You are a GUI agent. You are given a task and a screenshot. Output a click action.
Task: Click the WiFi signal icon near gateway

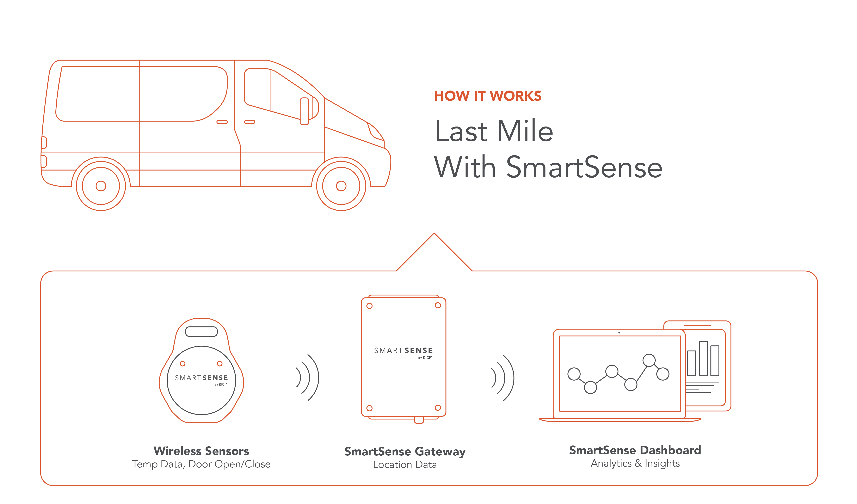(x=504, y=378)
